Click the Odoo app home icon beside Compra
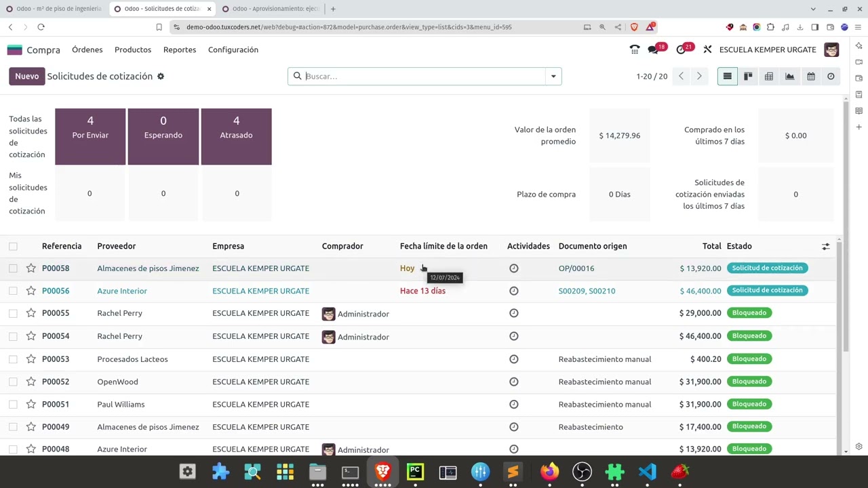The width and height of the screenshot is (868, 488). click(14, 49)
